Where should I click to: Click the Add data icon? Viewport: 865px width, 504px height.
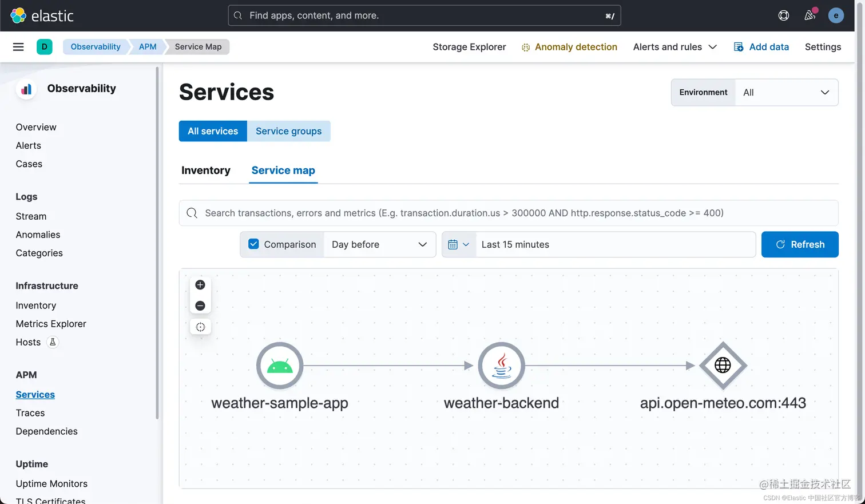[x=739, y=47]
